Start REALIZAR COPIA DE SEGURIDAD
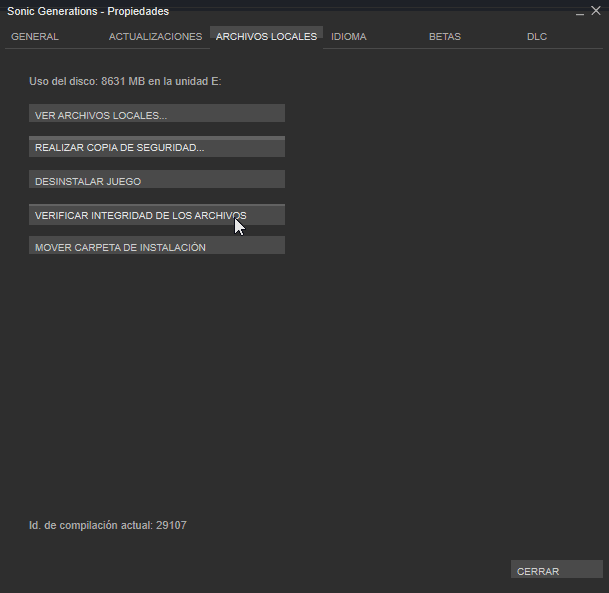 tap(157, 146)
